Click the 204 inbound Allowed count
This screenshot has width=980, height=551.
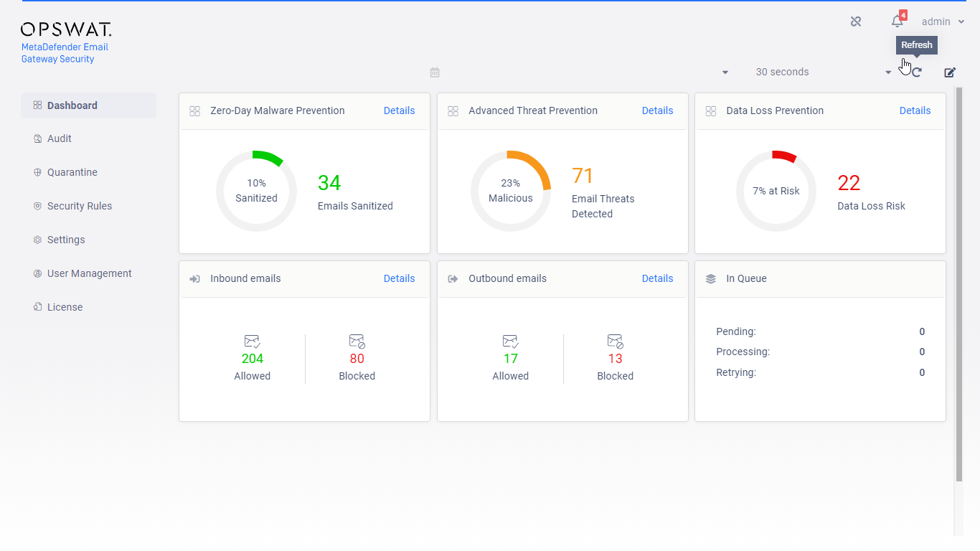coord(253,359)
